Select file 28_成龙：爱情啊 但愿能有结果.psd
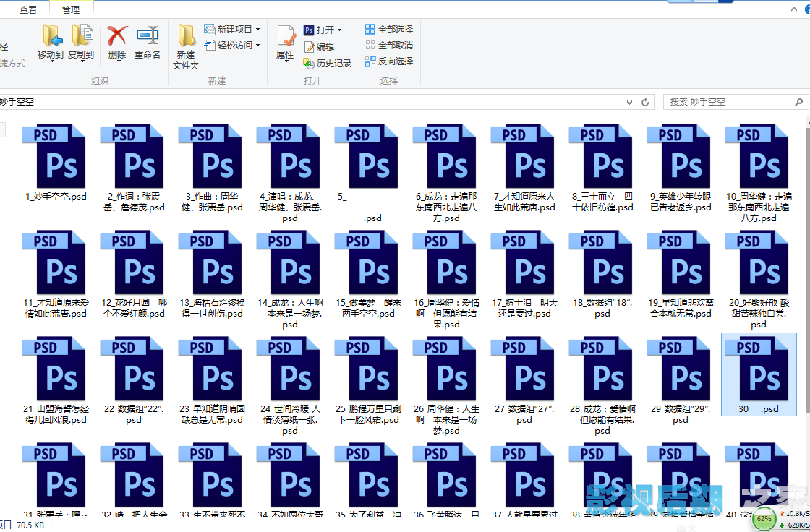This screenshot has height=532, width=810. 602,385
